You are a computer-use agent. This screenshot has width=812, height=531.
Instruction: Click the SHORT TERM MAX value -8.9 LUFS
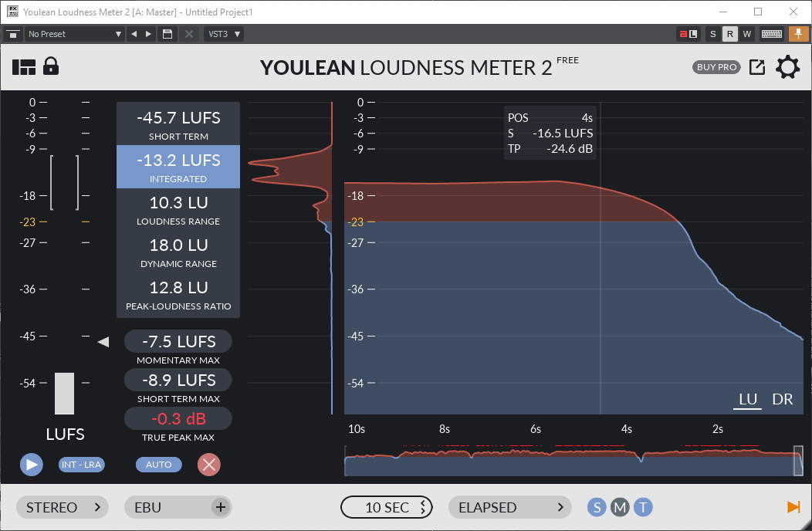[178, 380]
